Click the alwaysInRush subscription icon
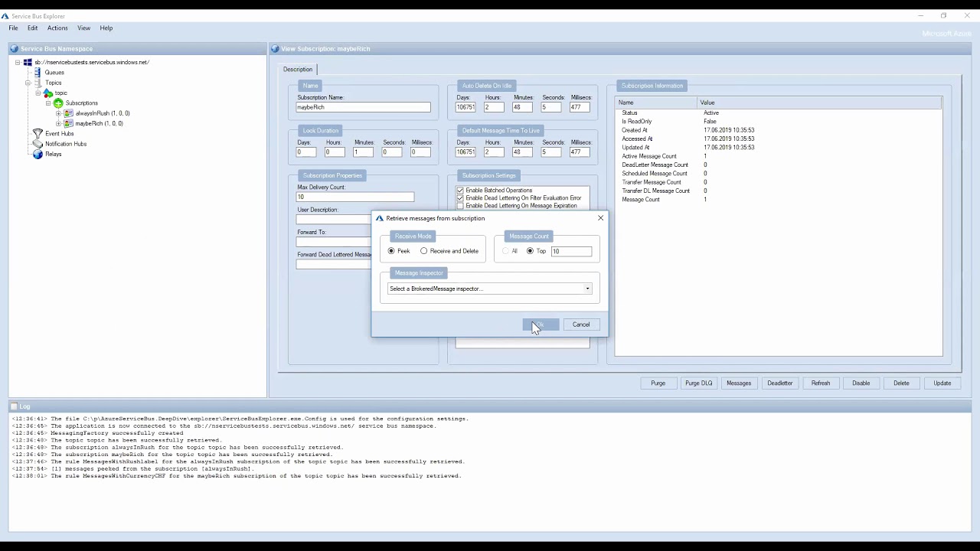 (68, 113)
